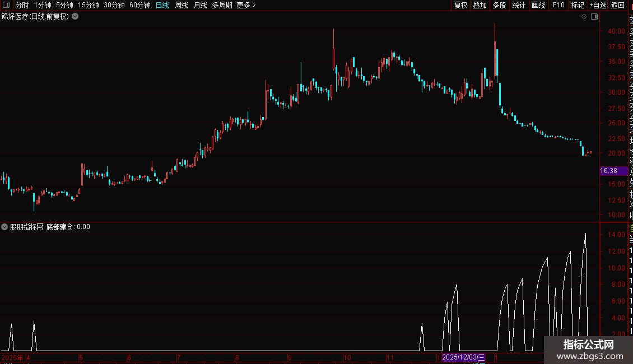Open the 统计 statistics tool
This screenshot has width=633, height=364.
click(519, 5)
